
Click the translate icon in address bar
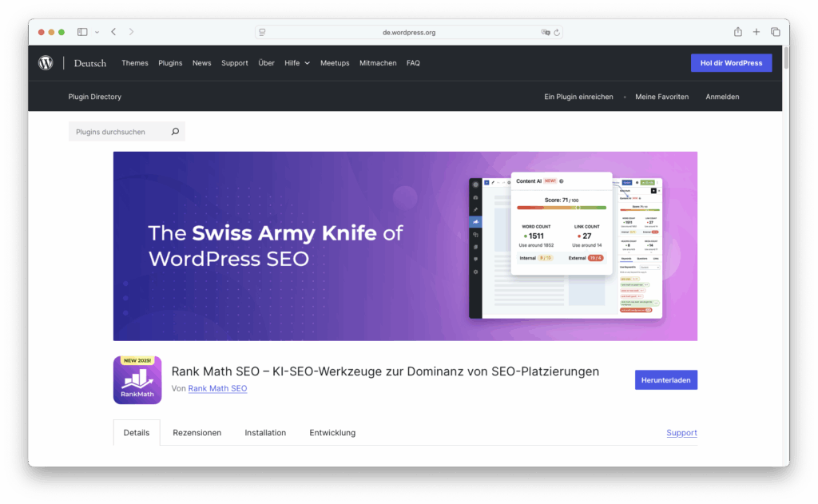point(546,32)
